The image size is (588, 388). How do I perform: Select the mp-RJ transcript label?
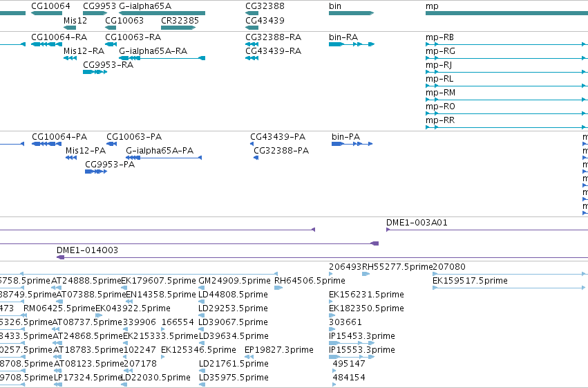click(x=439, y=64)
